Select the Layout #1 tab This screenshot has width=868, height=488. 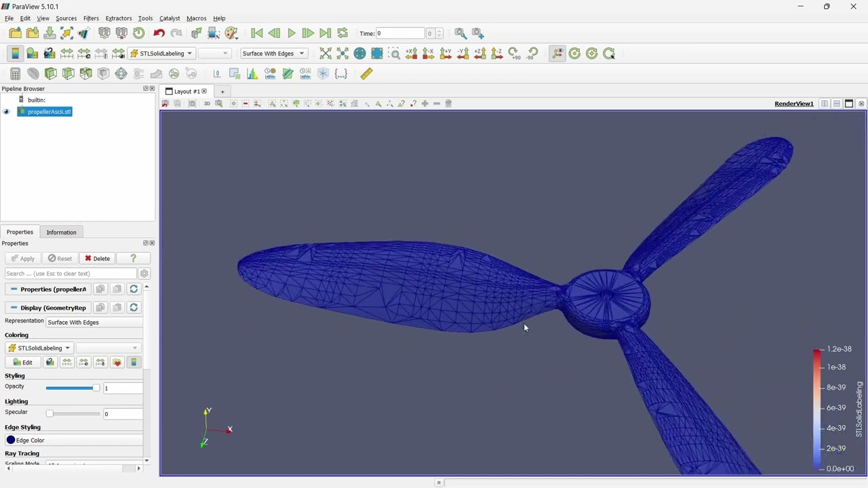(x=186, y=91)
